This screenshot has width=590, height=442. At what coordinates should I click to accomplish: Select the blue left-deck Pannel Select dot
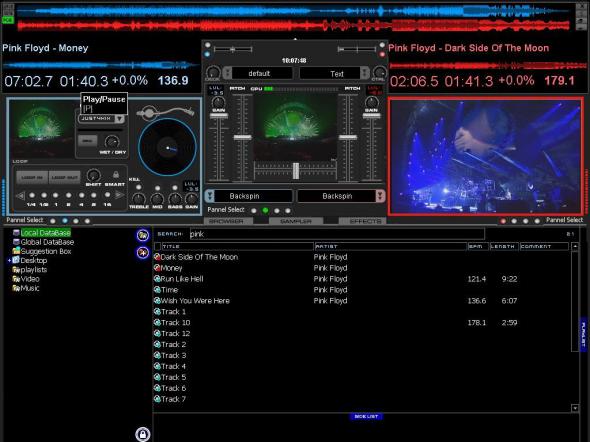coord(65,220)
